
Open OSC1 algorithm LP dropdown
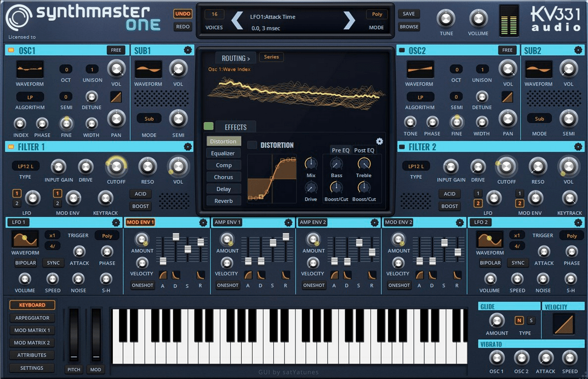tap(30, 97)
